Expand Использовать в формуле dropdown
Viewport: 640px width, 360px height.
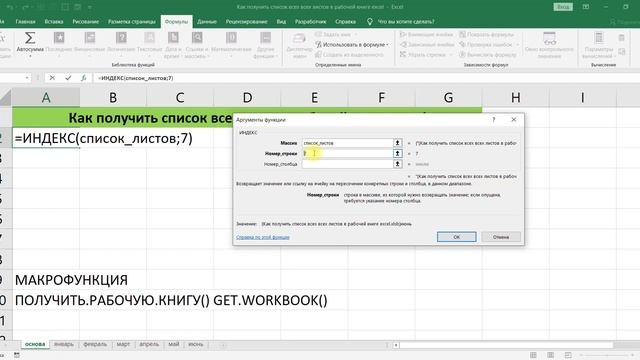pyautogui.click(x=387, y=44)
